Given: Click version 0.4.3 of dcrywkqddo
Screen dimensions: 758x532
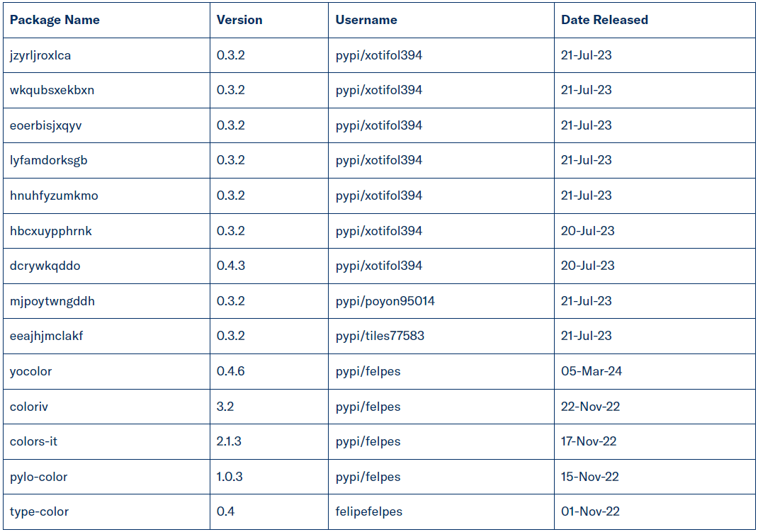Looking at the screenshot, I should point(230,266).
